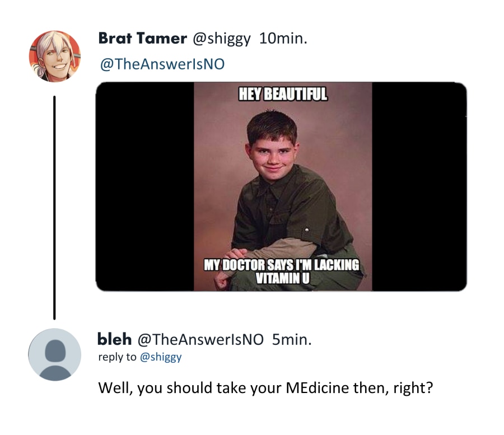The image size is (504, 435).
Task: Click the 10min. timestamp
Action: pos(283,38)
